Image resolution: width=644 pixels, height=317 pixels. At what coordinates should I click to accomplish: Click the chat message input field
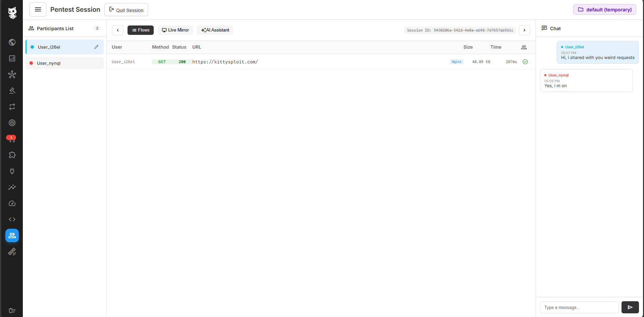tap(579, 307)
